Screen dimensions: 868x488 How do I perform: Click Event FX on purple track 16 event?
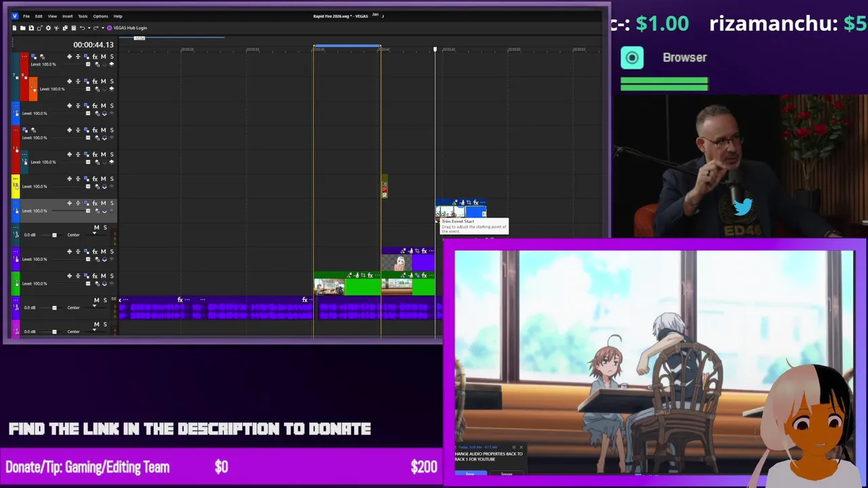(424, 251)
